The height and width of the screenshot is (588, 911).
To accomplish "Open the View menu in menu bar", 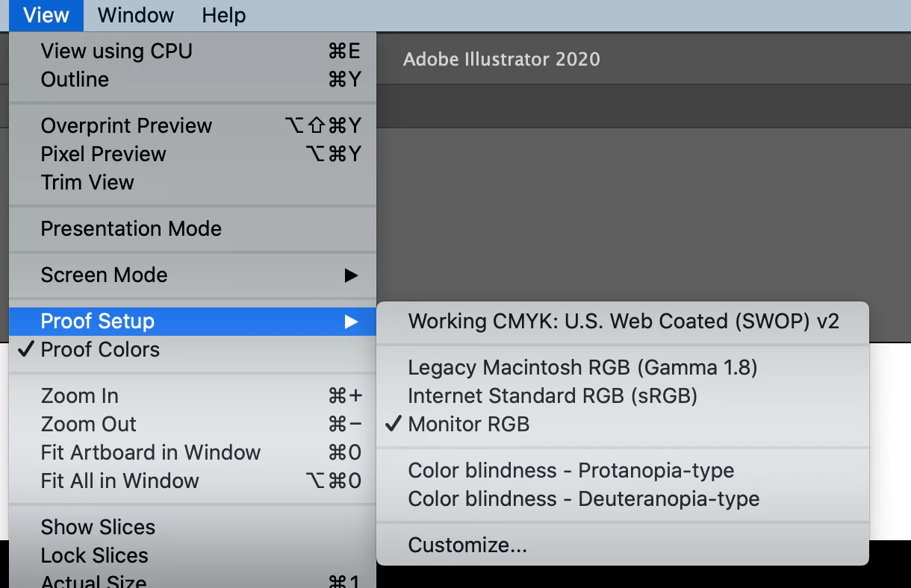I will coord(46,15).
